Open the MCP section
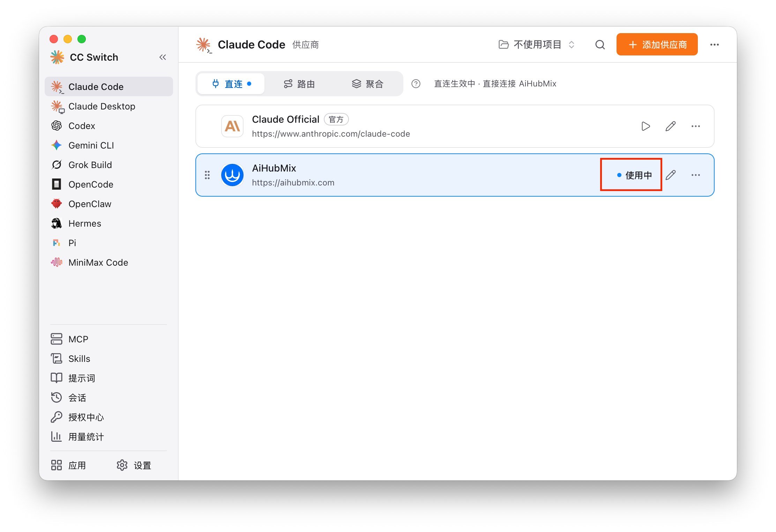The height and width of the screenshot is (532, 776). click(x=109, y=339)
